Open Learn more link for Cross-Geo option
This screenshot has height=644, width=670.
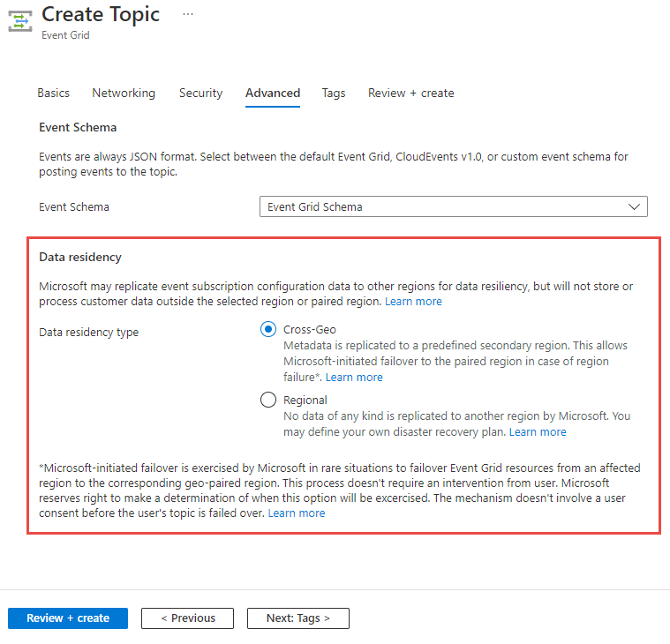tap(354, 378)
